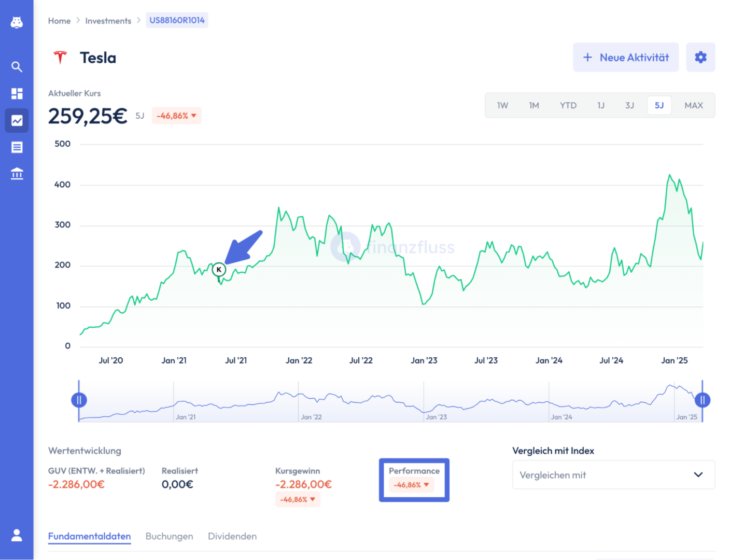Image resolution: width=730 pixels, height=560 pixels.
Task: Click the Jan '25 axis label
Action: 674,360
